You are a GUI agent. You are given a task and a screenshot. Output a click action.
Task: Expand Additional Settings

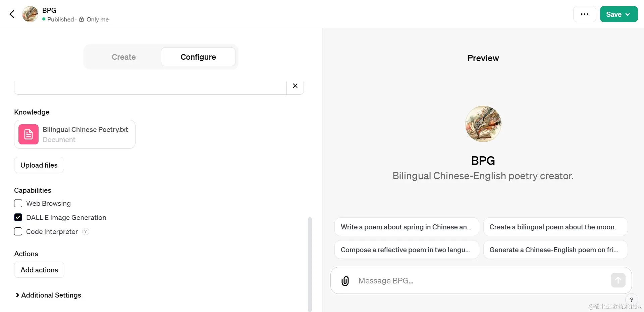tap(48, 295)
